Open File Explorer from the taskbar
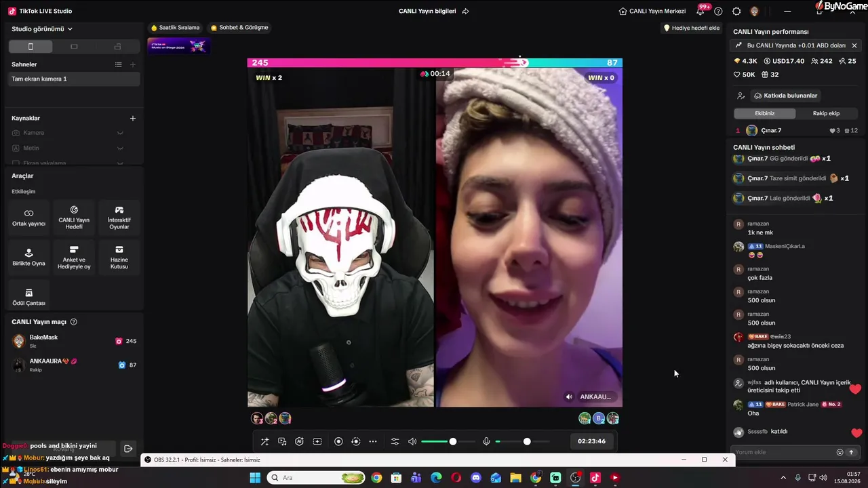This screenshot has height=488, width=868. click(516, 478)
